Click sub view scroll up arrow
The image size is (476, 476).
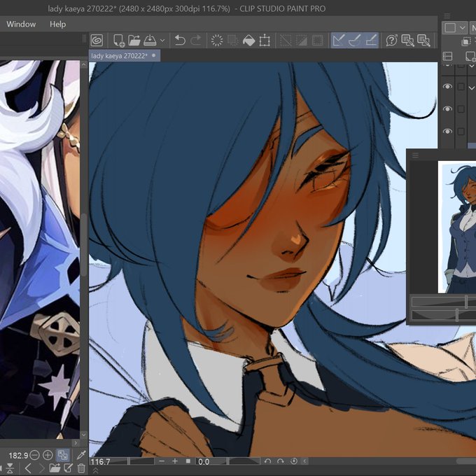click(x=84, y=64)
